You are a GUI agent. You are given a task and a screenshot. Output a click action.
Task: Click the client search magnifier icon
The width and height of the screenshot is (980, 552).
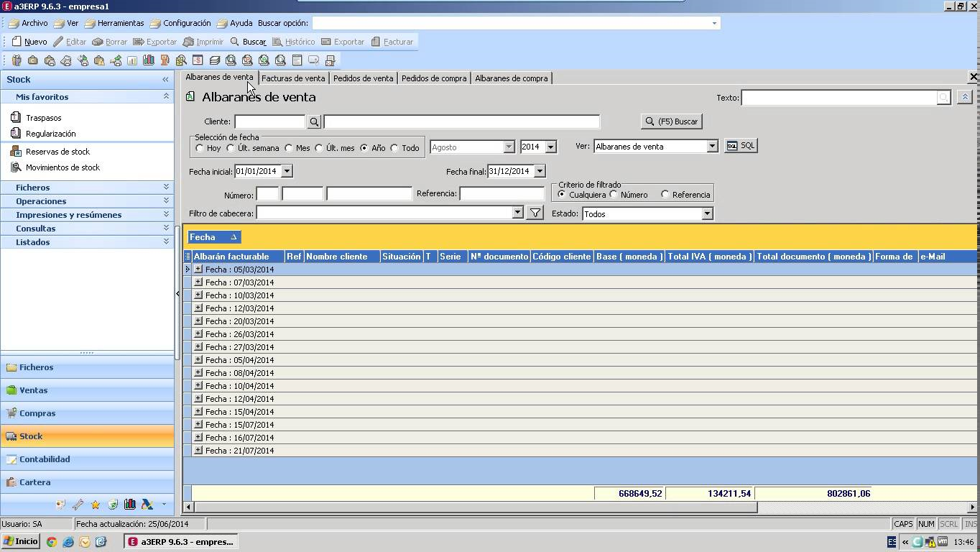tap(314, 122)
